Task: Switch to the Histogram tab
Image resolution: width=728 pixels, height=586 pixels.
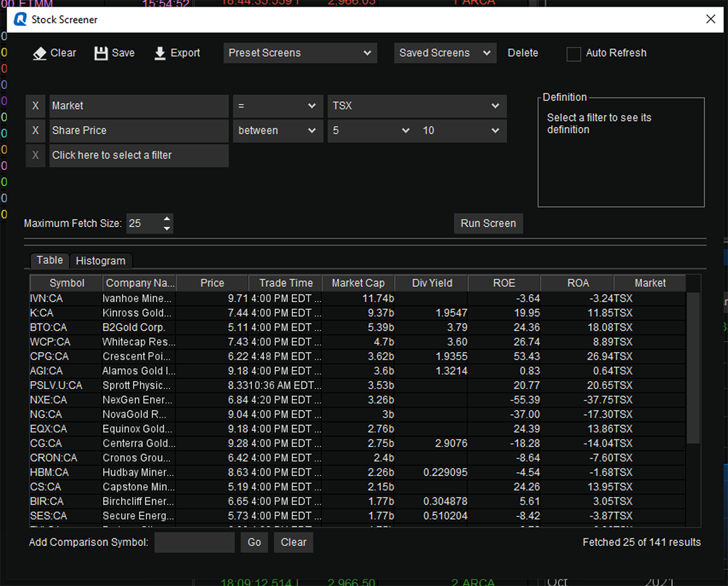Action: [101, 261]
